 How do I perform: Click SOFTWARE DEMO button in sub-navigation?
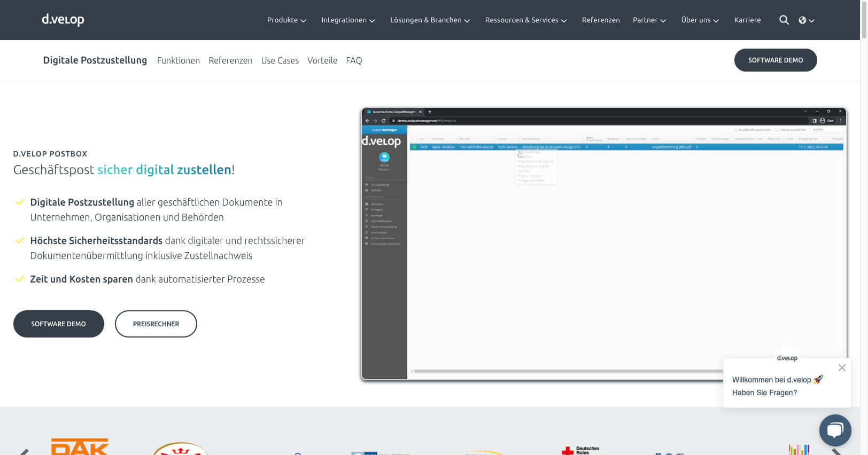click(x=776, y=60)
